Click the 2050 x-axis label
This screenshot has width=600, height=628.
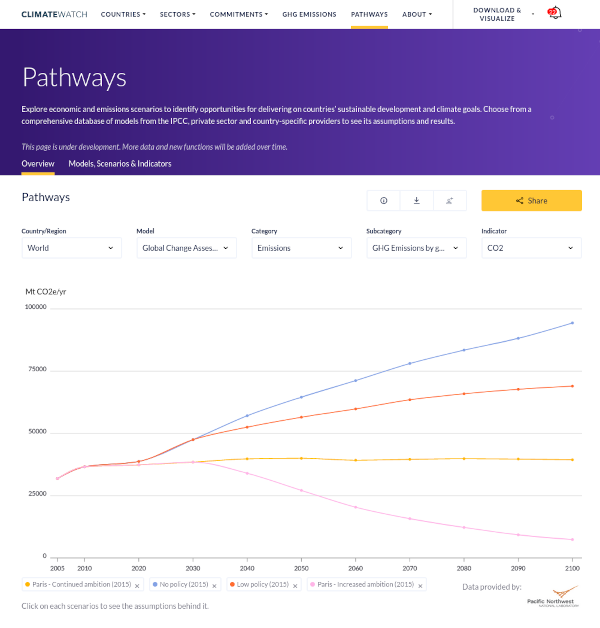(x=301, y=568)
